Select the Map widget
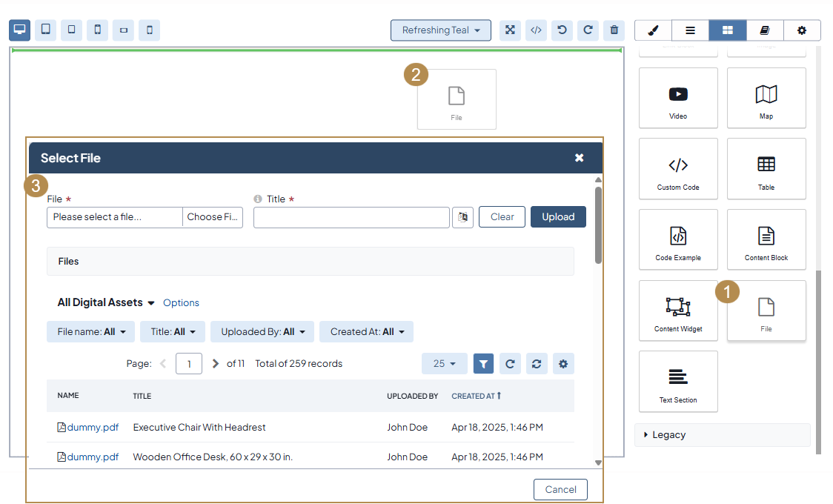This screenshot has height=504, width=833. tap(766, 98)
